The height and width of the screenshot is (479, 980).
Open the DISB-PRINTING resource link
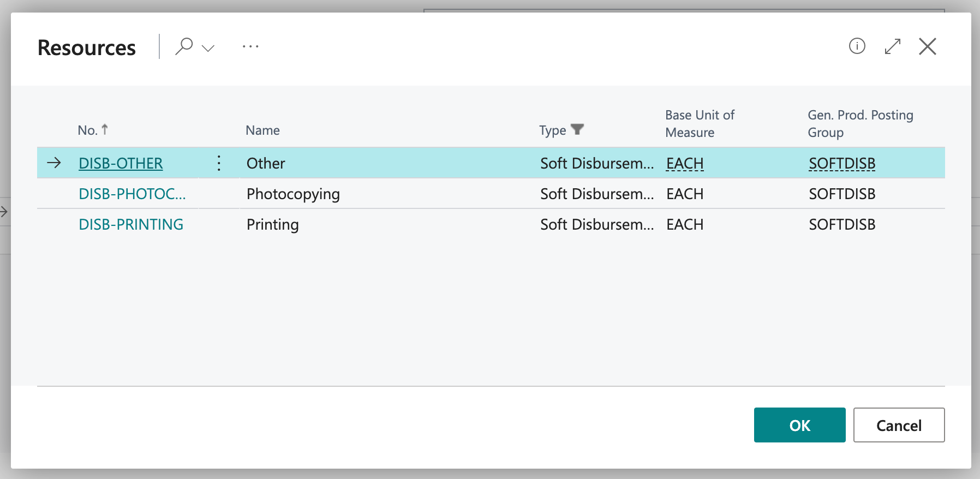coord(131,224)
